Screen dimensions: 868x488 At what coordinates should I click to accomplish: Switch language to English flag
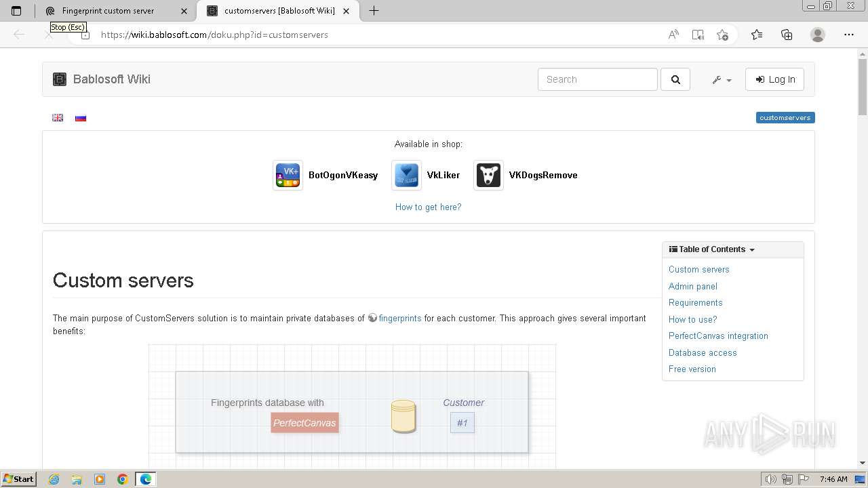click(58, 118)
